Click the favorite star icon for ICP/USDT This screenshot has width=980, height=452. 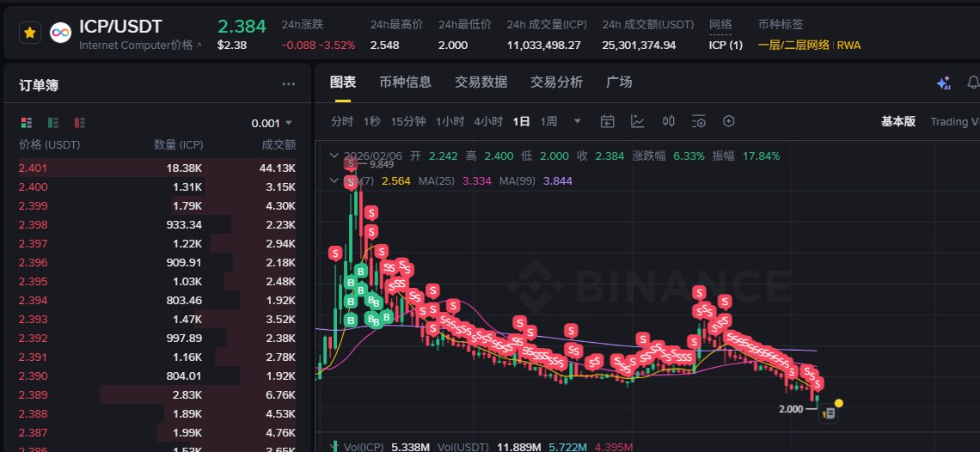tap(29, 33)
